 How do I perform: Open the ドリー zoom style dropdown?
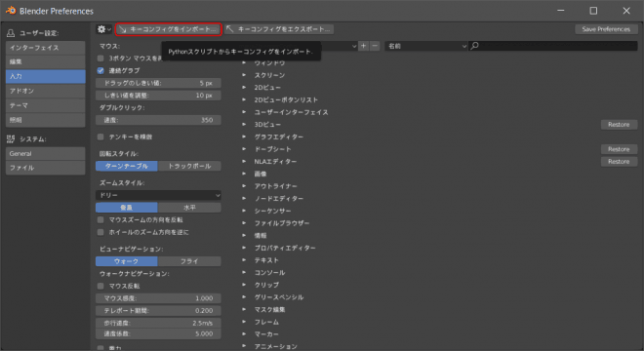pos(158,195)
